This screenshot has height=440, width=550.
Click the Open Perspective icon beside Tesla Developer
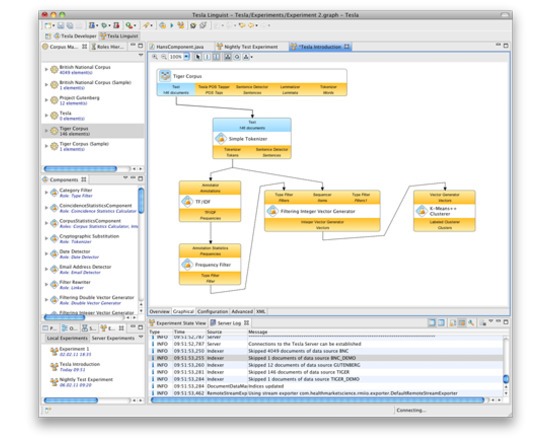(x=48, y=36)
